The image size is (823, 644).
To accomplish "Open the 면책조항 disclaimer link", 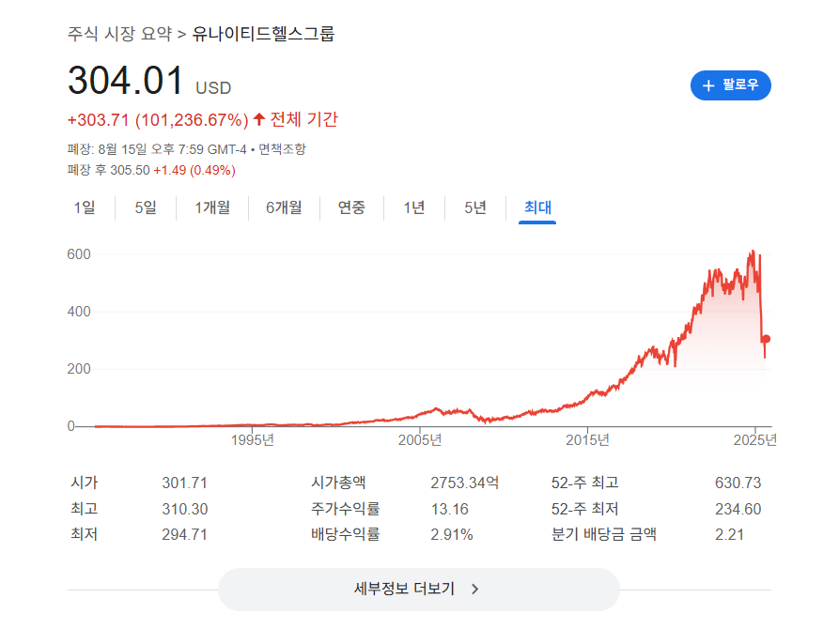I will [x=282, y=149].
